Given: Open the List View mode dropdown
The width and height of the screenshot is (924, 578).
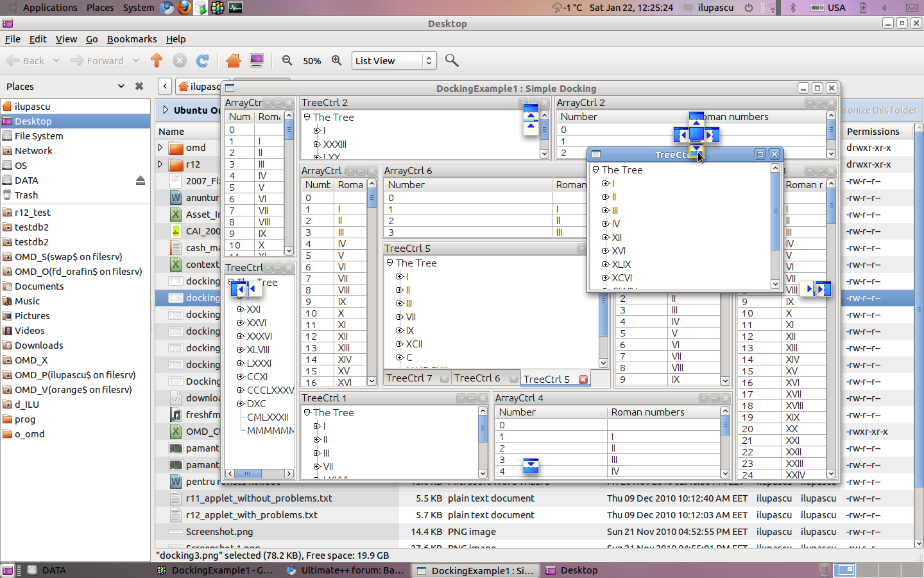Looking at the screenshot, I should 394,60.
